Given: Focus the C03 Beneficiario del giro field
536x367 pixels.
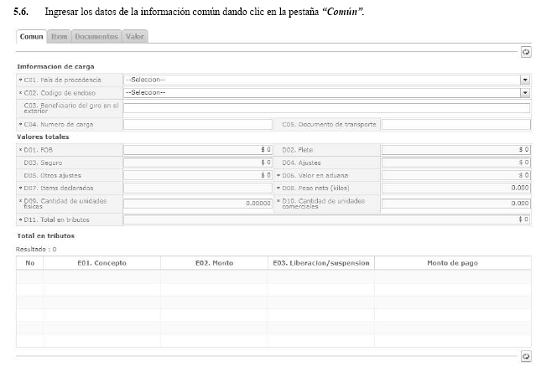Looking at the screenshot, I should pos(327,108).
